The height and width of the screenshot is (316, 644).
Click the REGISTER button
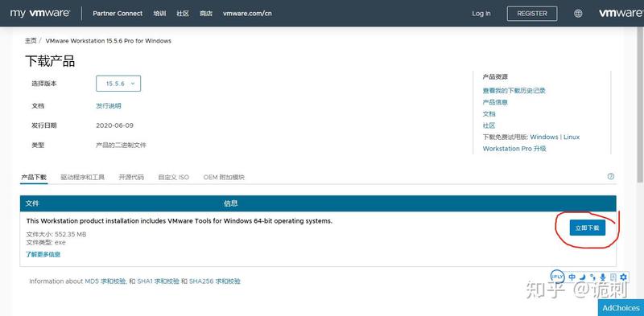pos(532,14)
